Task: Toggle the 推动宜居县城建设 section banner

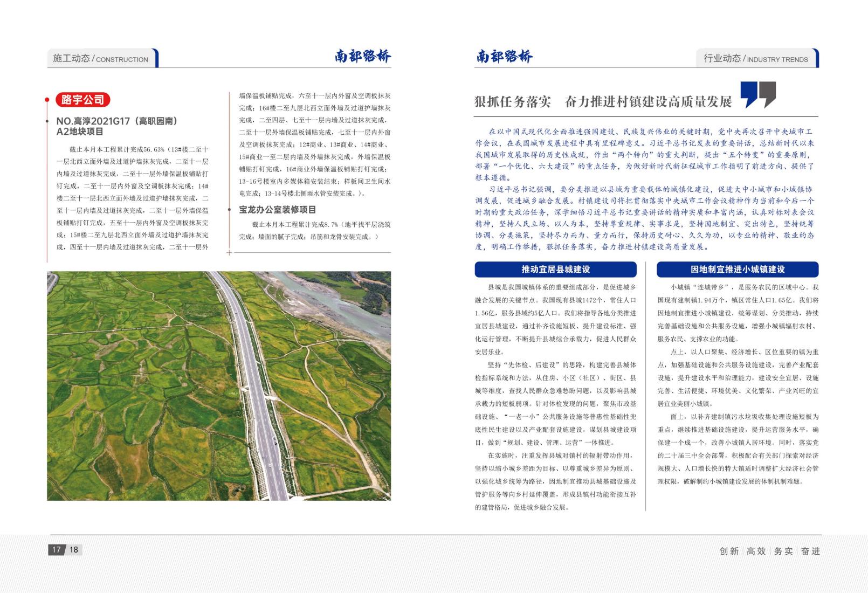Action: 555,270
